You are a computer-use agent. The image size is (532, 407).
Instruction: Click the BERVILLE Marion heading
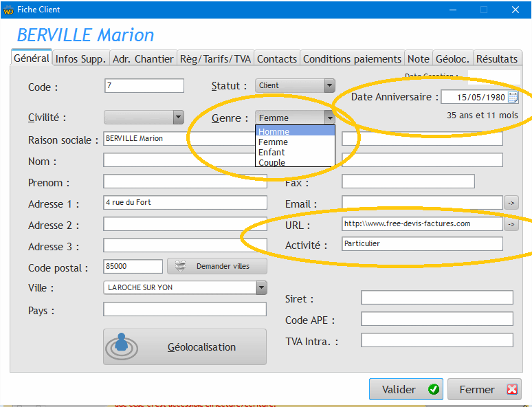point(85,35)
